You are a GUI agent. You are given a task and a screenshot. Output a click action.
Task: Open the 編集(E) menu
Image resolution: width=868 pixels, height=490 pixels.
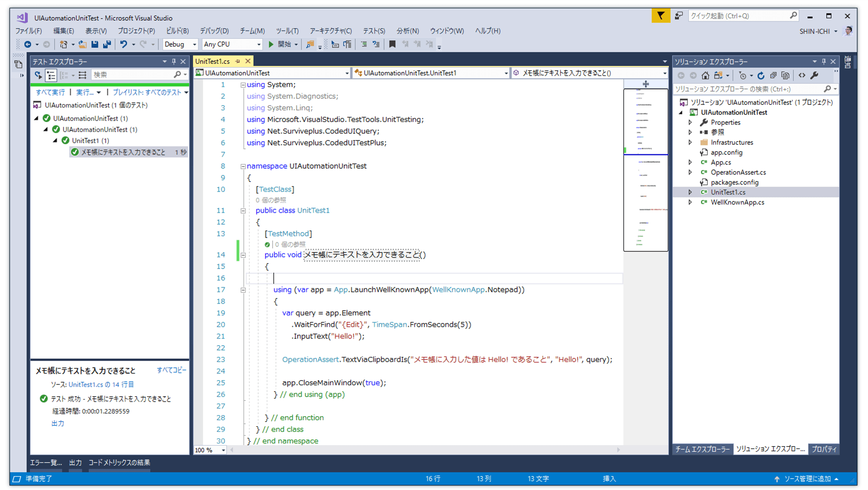tap(63, 31)
